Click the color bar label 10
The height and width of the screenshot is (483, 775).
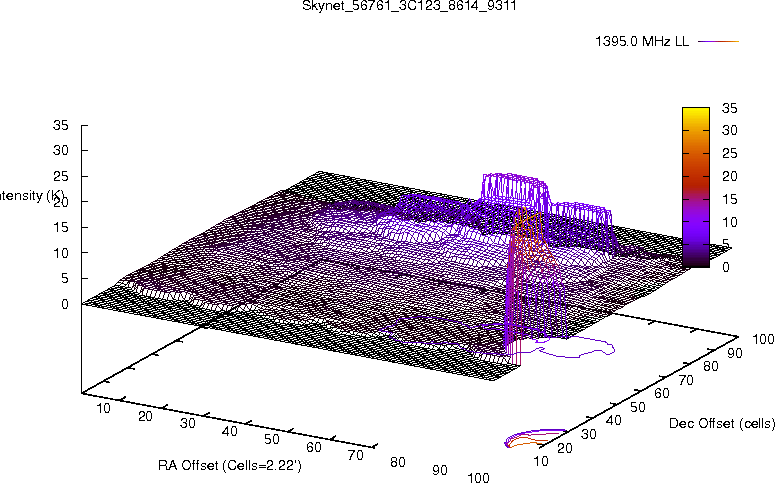730,222
